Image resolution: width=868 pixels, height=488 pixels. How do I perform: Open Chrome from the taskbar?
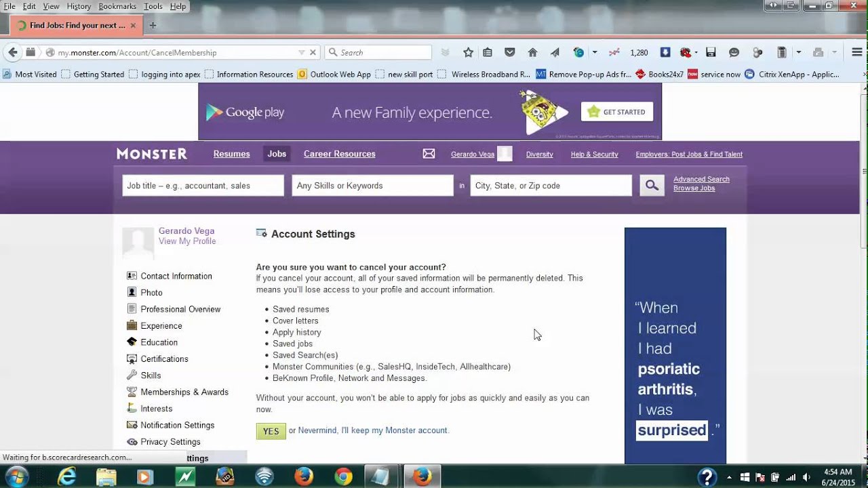coord(343,476)
